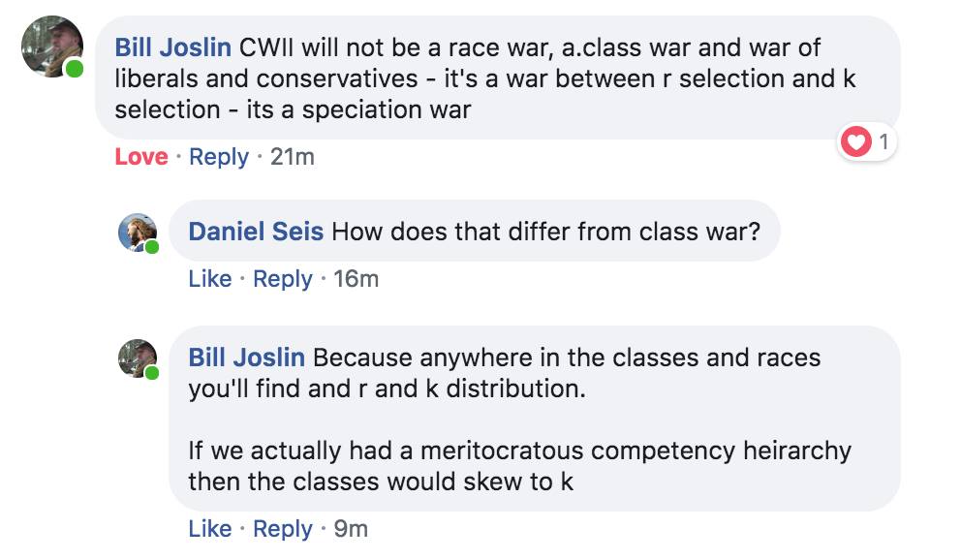Viewport: 961px width, 560px height.
Task: Click Bill Joslin's avatar beside the CWII comment
Action: tap(52, 47)
